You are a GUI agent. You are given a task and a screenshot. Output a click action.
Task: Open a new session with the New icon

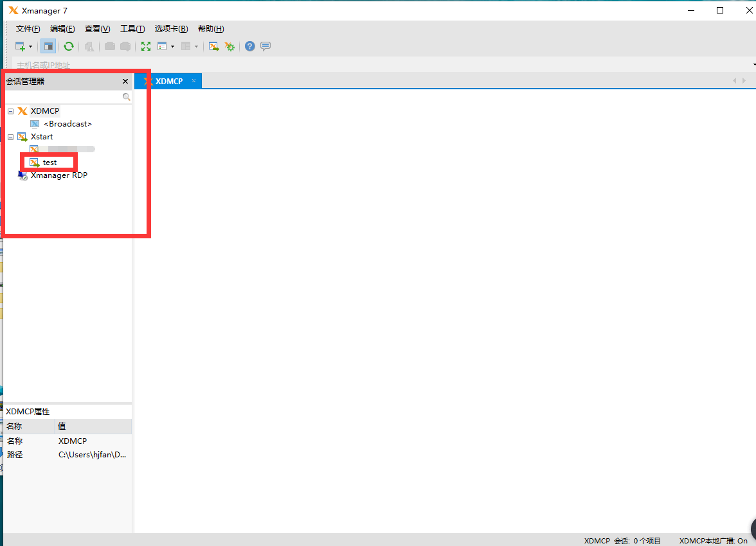pyautogui.click(x=19, y=46)
